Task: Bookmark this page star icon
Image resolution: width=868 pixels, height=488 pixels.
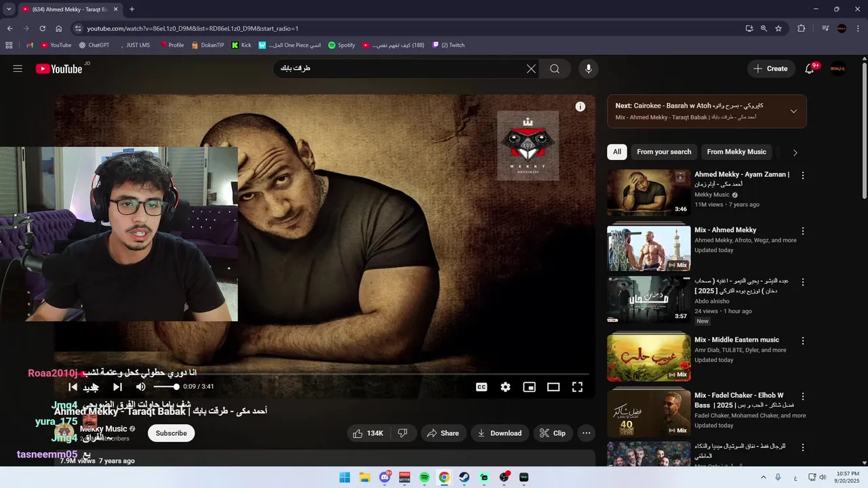Action: click(778, 28)
